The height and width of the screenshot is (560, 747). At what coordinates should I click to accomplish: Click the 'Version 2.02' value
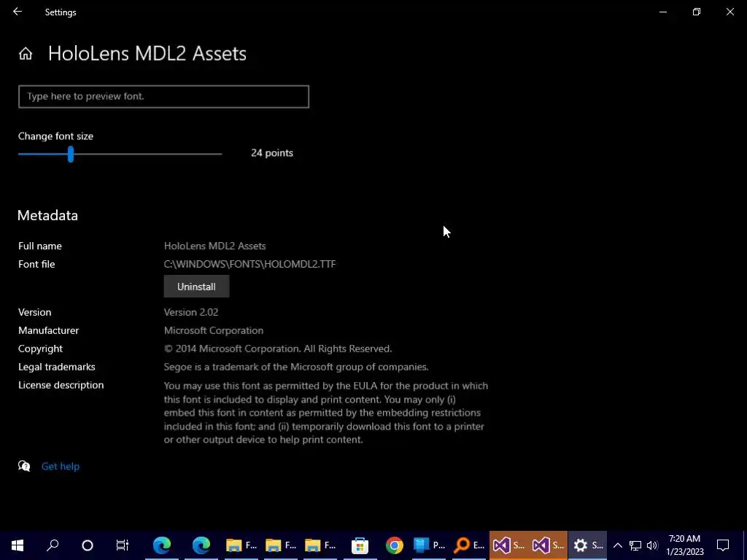tap(191, 312)
